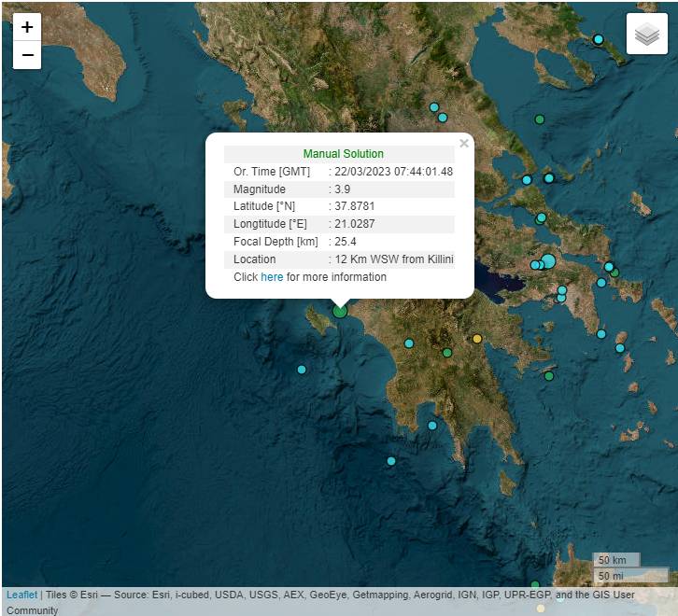Click the Focal Depth value 25.4
This screenshot has width=678, height=616.
[x=346, y=242]
